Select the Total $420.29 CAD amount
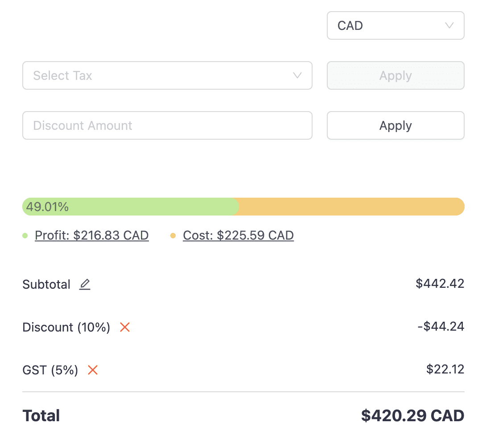The width and height of the screenshot is (486, 448). coord(412,415)
